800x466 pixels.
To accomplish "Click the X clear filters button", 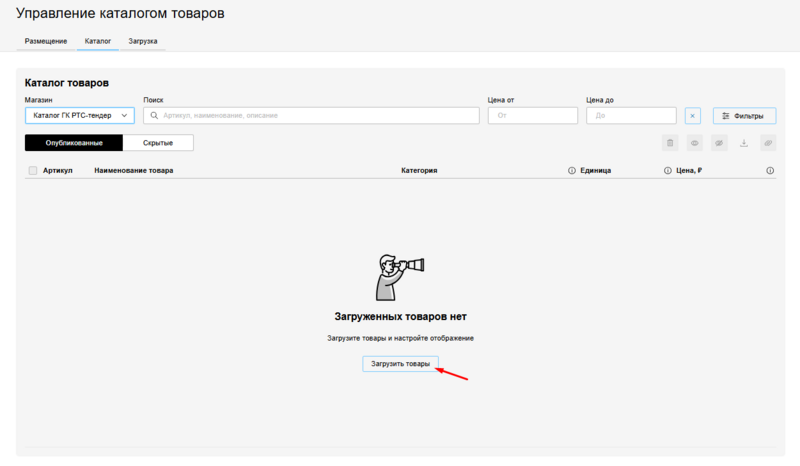I will [x=693, y=116].
